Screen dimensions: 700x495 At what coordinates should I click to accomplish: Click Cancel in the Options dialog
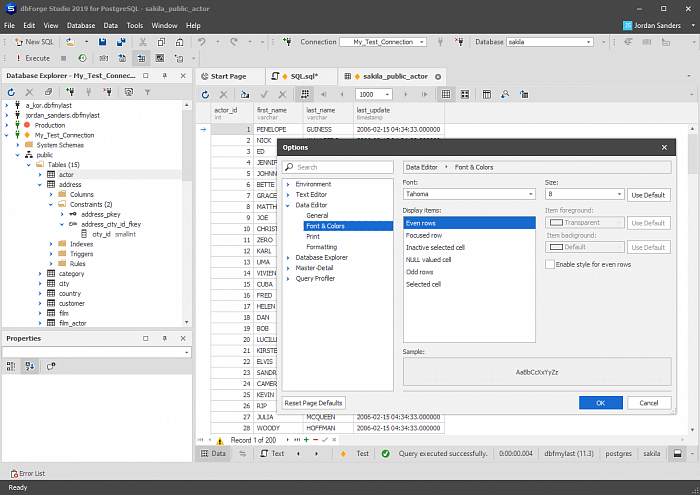point(649,403)
